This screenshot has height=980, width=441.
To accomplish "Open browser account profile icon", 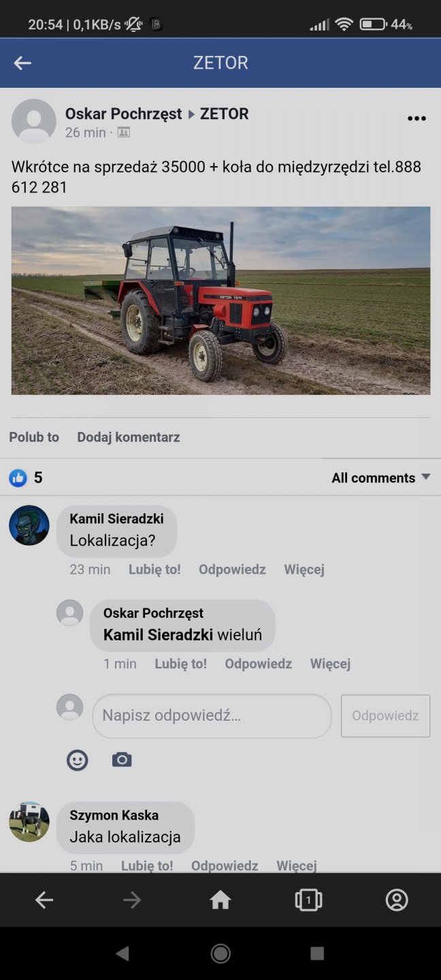I will pos(397,900).
